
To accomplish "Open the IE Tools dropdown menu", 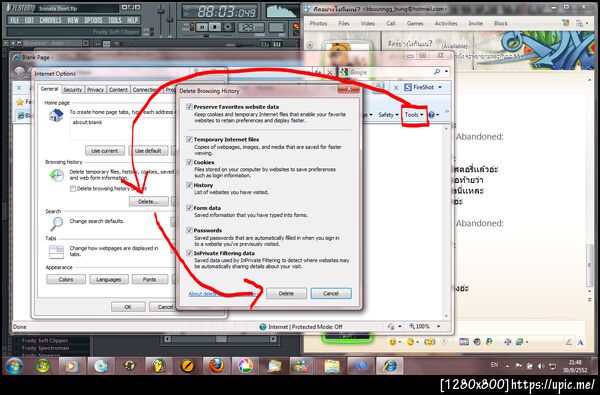I will 414,114.
